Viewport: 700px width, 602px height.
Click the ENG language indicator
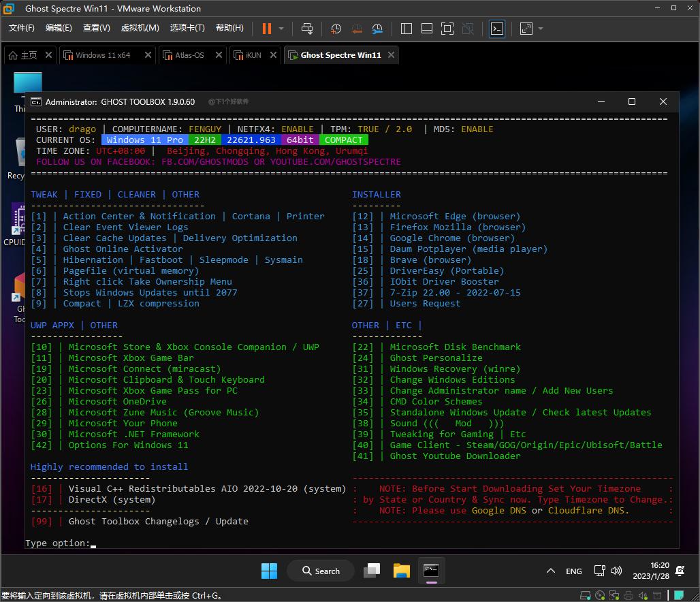(x=574, y=571)
